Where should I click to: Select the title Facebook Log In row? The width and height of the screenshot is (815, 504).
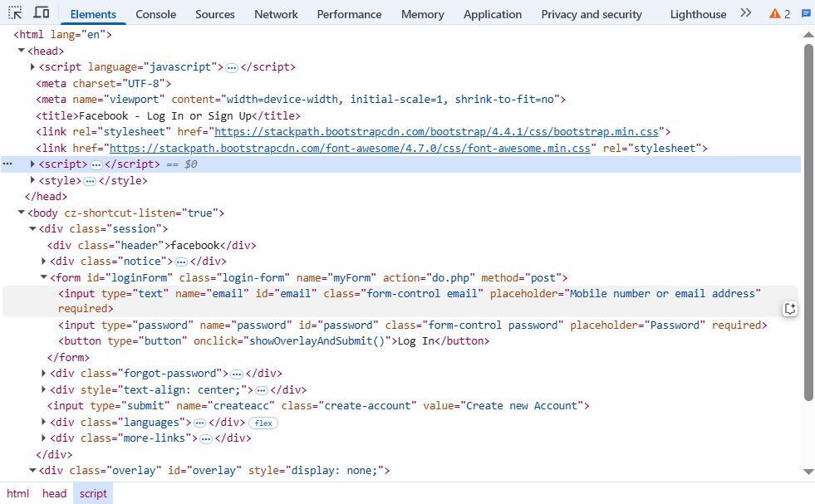coord(168,116)
